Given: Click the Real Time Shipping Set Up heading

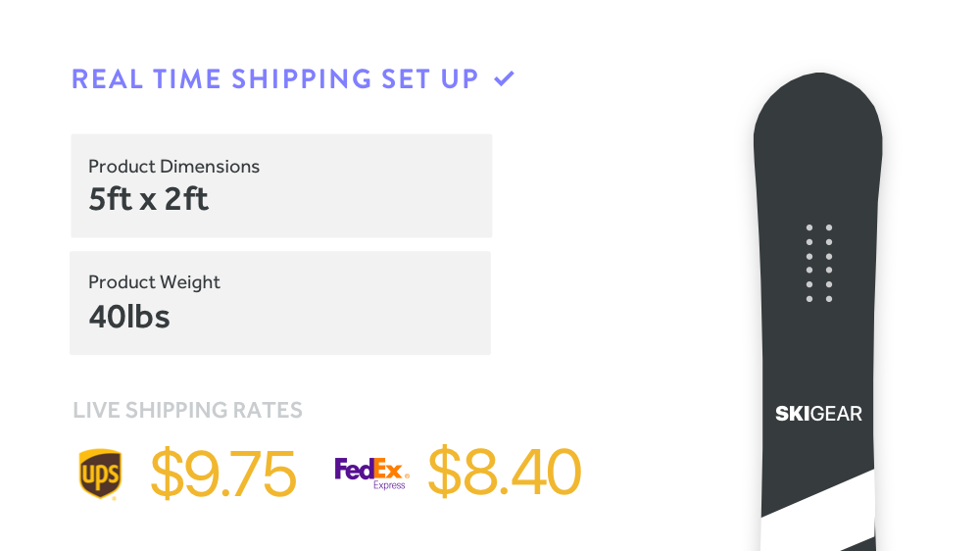Looking at the screenshot, I should 275,78.
